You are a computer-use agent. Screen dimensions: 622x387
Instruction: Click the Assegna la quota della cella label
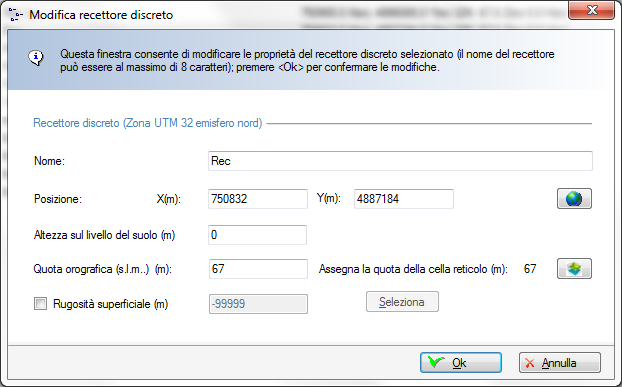pyautogui.click(x=413, y=269)
